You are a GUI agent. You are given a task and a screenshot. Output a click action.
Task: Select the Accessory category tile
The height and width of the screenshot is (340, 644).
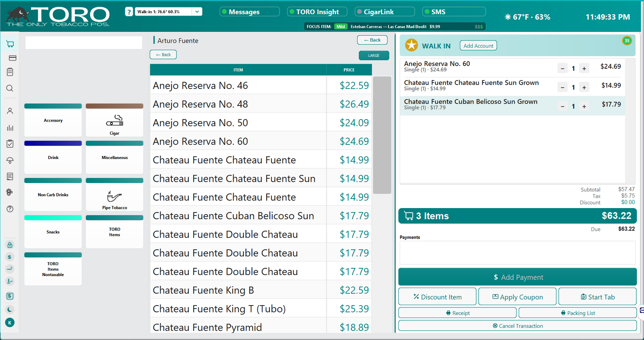click(53, 120)
